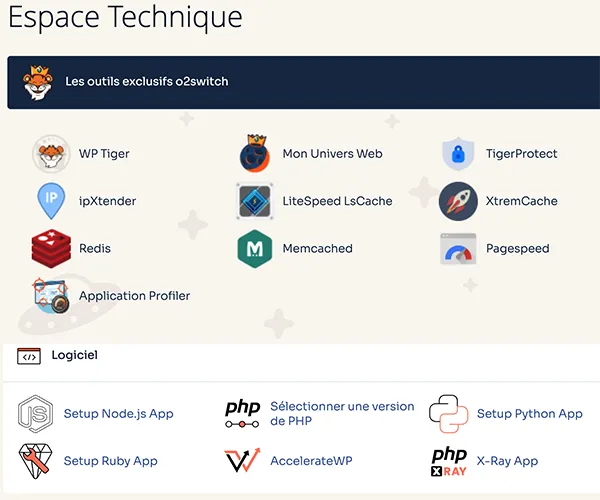The image size is (600, 500).
Task: Select the LiteSpeed LsCache link
Action: 338,201
